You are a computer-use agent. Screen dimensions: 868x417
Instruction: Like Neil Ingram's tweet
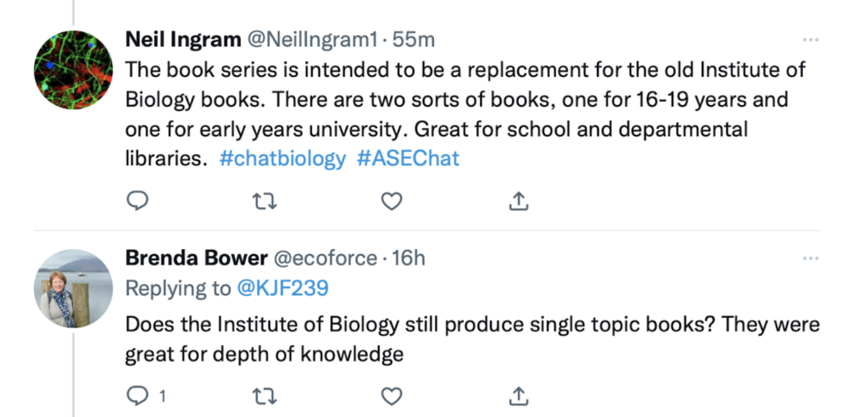pyautogui.click(x=392, y=202)
